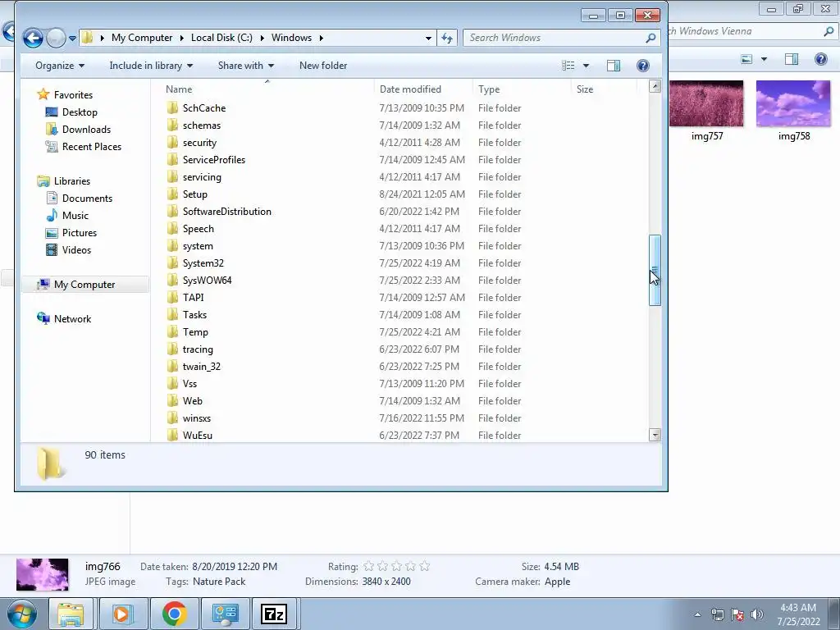The image size is (840, 630).
Task: Click the search magnifier in Search Windows box
Action: [x=651, y=38]
